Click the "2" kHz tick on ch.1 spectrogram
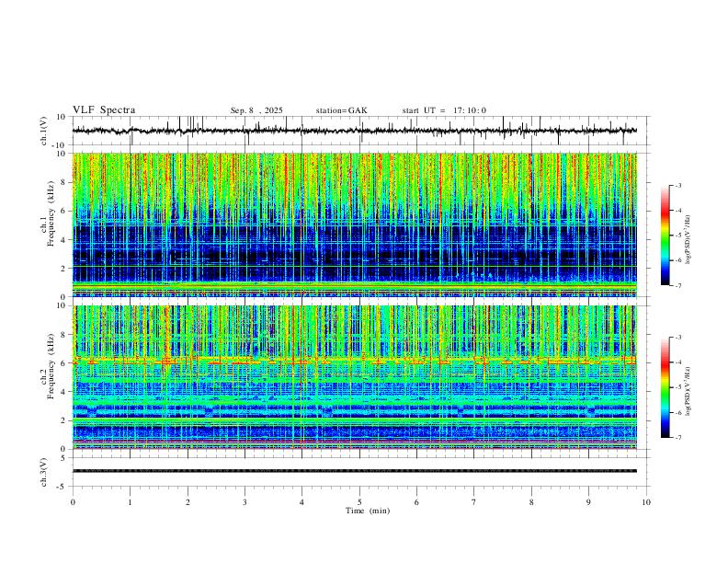The width and height of the screenshot is (728, 563). (64, 268)
